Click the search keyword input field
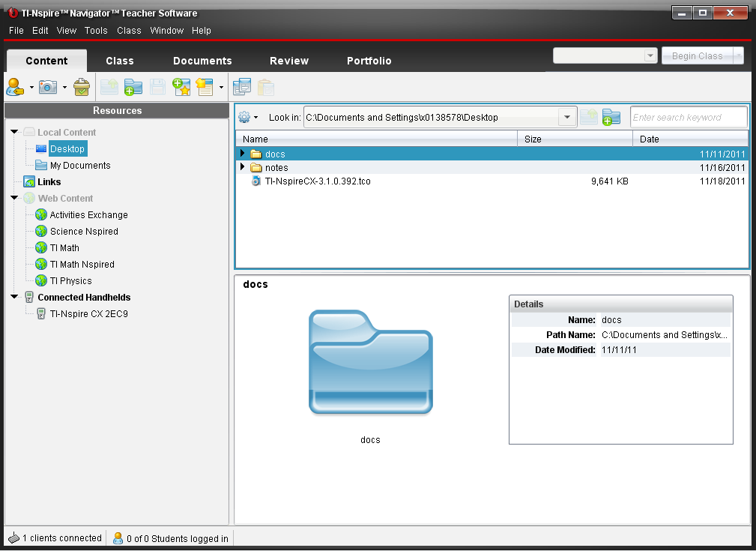The height and width of the screenshot is (551, 756). (688, 118)
